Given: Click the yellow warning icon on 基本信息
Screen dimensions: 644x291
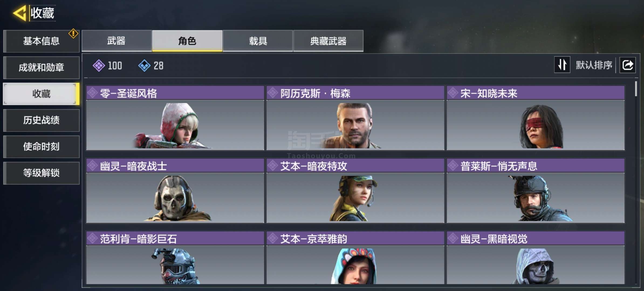Looking at the screenshot, I should click(x=73, y=34).
